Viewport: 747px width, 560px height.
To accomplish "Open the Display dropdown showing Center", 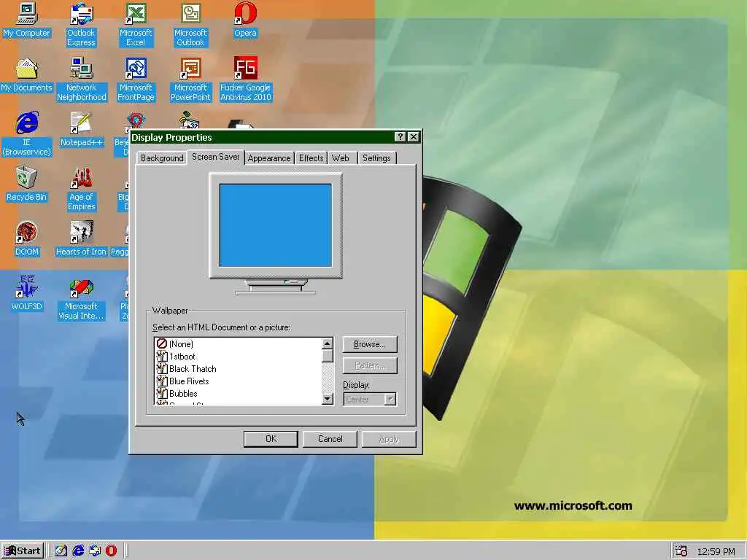I will pos(390,399).
